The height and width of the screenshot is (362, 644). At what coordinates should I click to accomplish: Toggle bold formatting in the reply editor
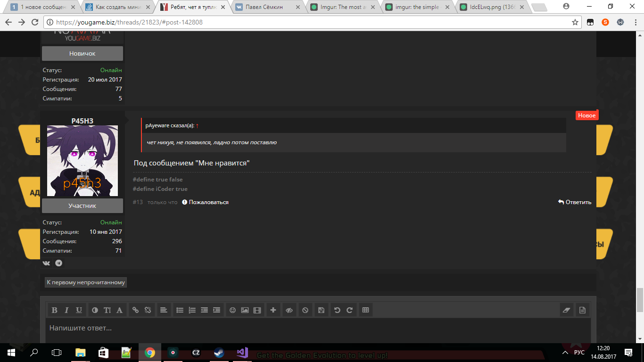coord(54,310)
